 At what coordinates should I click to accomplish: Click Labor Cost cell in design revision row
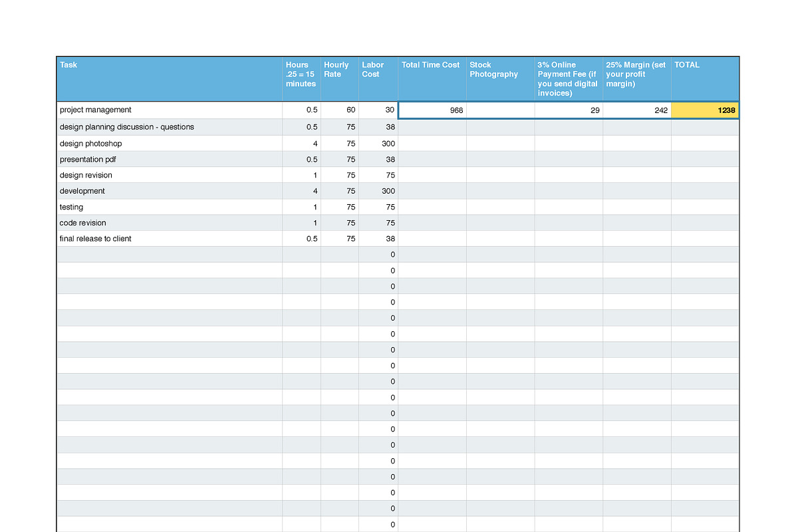(378, 176)
